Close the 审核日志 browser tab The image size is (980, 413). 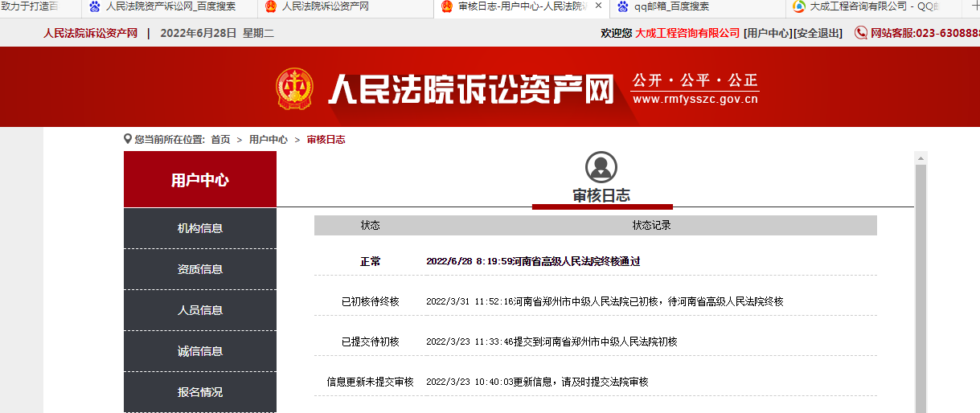tap(598, 6)
